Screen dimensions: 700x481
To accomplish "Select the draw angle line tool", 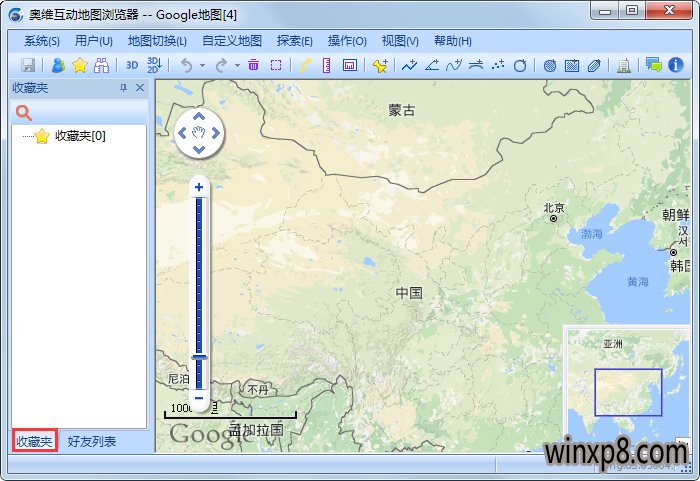I will pyautogui.click(x=432, y=65).
